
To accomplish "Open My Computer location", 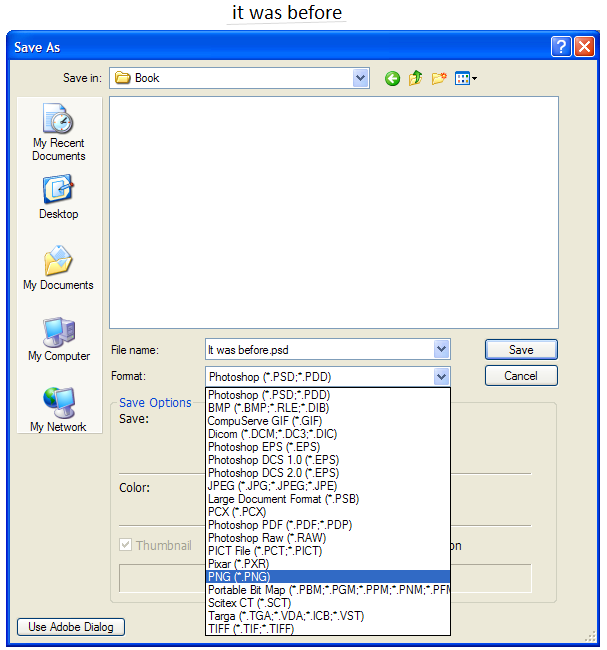I will 59,339.
